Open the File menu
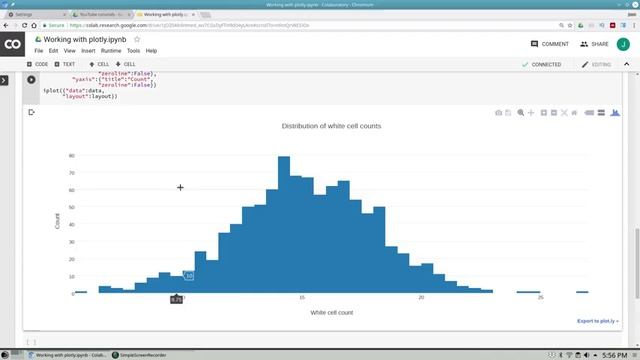 click(x=39, y=51)
